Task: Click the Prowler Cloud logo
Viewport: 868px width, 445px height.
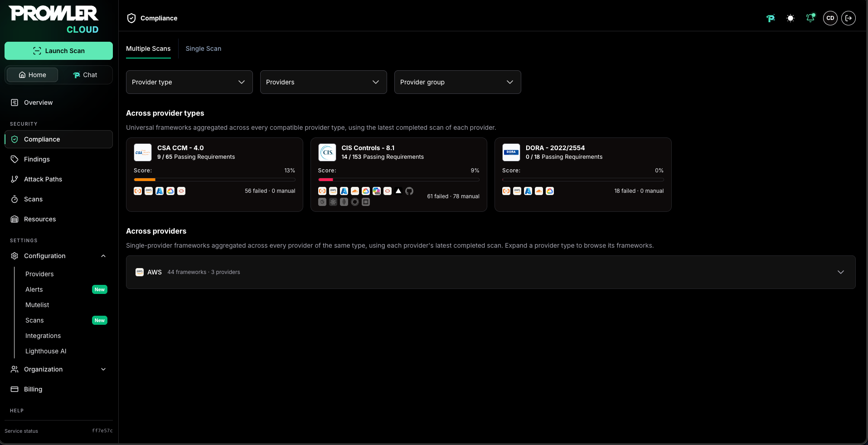Action: click(53, 20)
